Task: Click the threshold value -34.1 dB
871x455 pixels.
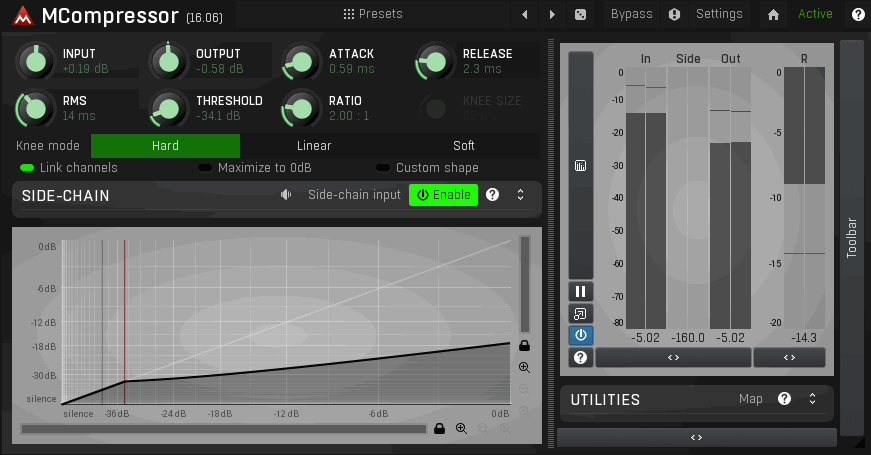Action: pyautogui.click(x=218, y=116)
